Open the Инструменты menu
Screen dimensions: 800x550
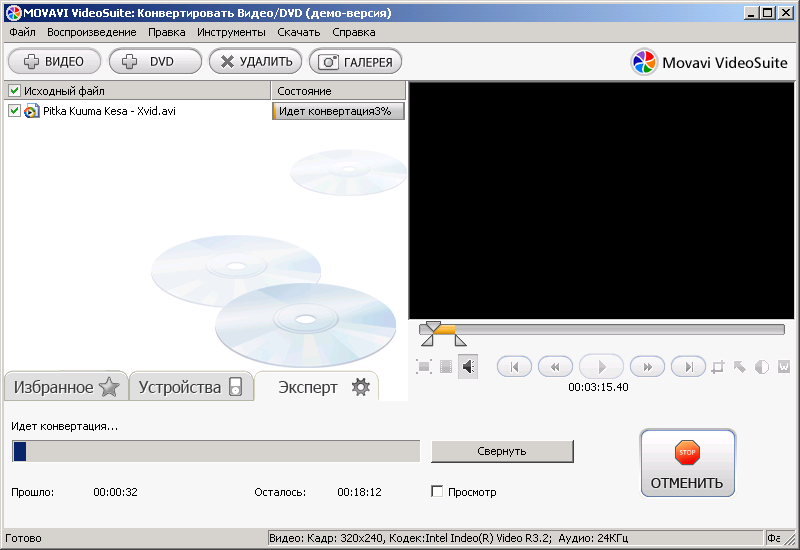pyautogui.click(x=231, y=32)
